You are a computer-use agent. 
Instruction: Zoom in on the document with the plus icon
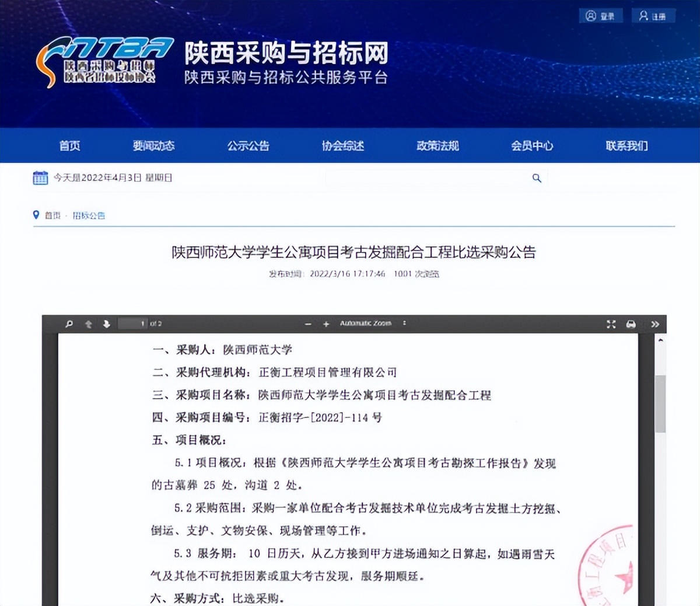click(325, 323)
